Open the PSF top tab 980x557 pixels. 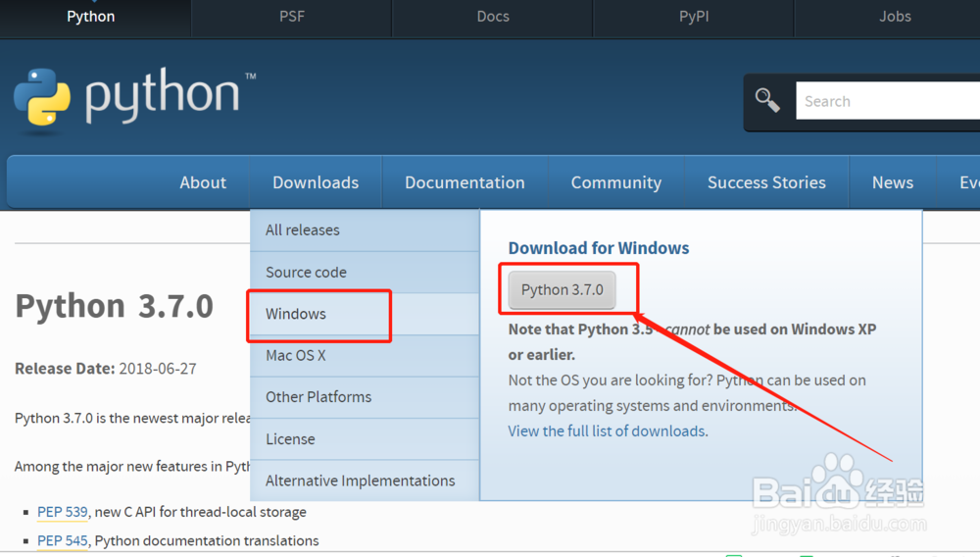[292, 17]
